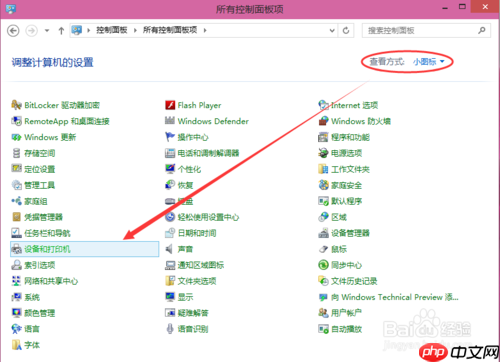Image resolution: width=500 pixels, height=362 pixels.
Task: Click the Windows Defender icon
Action: pos(170,121)
